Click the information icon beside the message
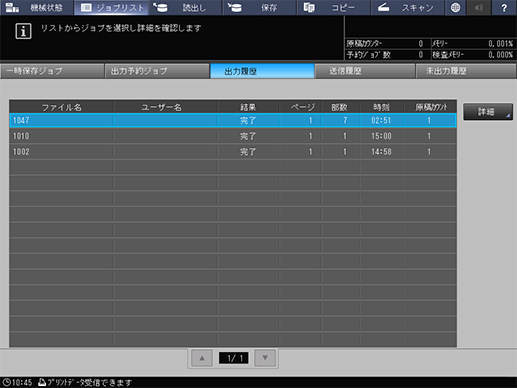This screenshot has width=517, height=388. coord(23,31)
